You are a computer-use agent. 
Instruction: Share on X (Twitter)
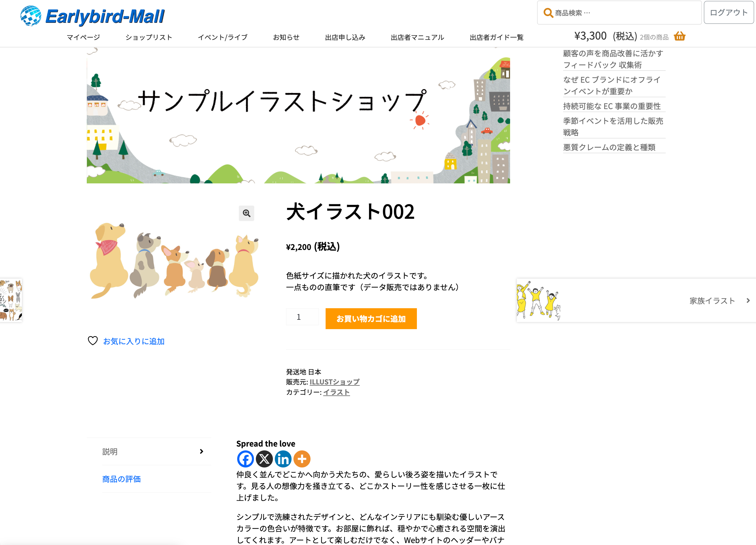click(264, 459)
